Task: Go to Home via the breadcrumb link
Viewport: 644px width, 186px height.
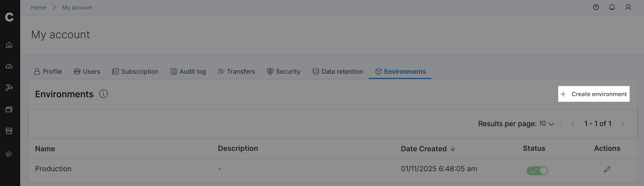Action: tap(38, 7)
